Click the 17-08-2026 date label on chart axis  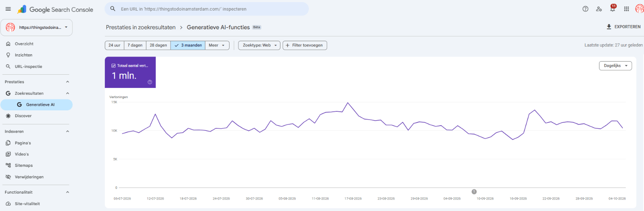[352, 198]
